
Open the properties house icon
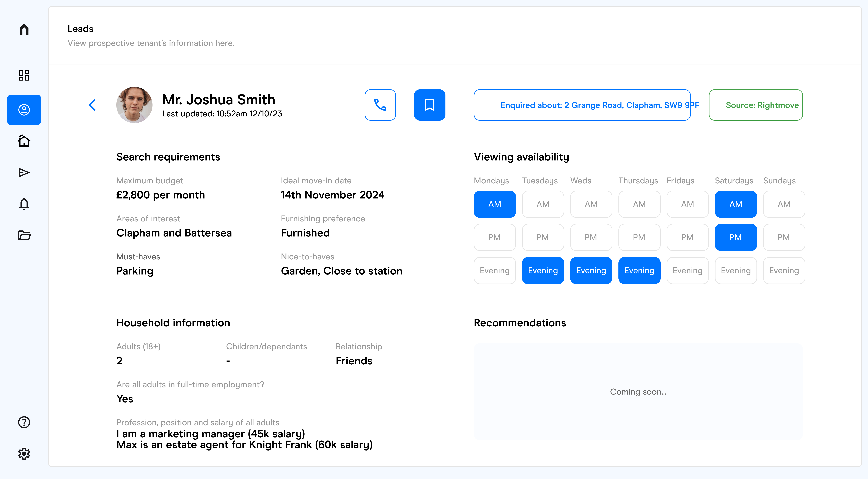pyautogui.click(x=24, y=141)
